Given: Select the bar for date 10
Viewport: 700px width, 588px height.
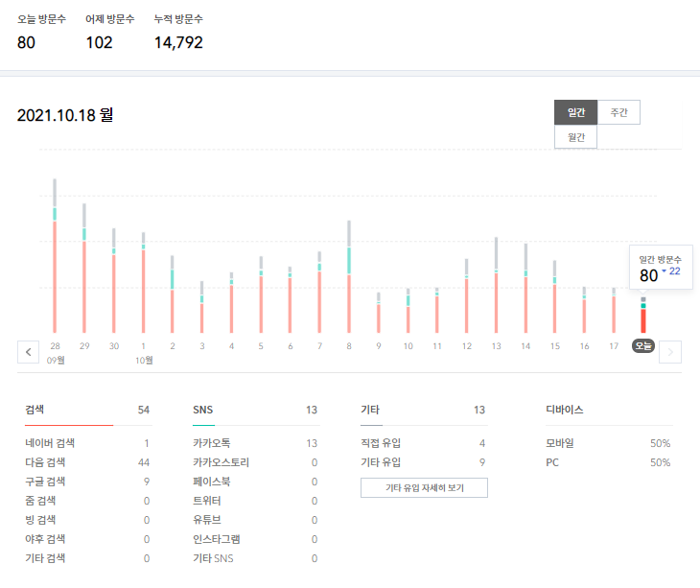Looking at the screenshot, I should pyautogui.click(x=408, y=311).
